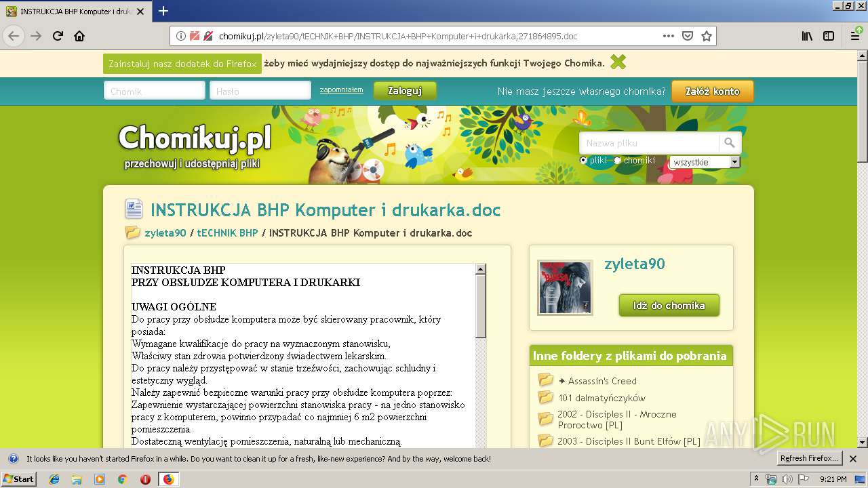Click 'Zainstaluj nasz dodatek do Firefox' button
868x488 pixels.
pyautogui.click(x=182, y=64)
